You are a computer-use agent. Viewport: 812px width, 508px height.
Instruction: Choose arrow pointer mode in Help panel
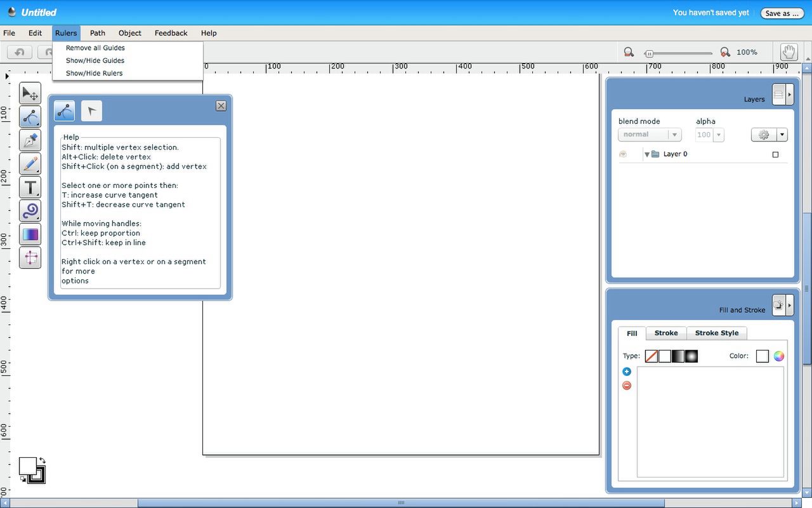coord(91,111)
